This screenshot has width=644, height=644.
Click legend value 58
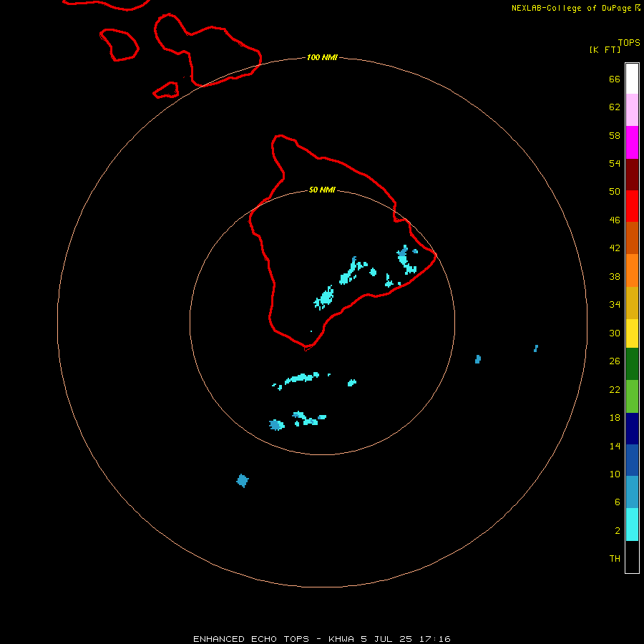coord(615,135)
